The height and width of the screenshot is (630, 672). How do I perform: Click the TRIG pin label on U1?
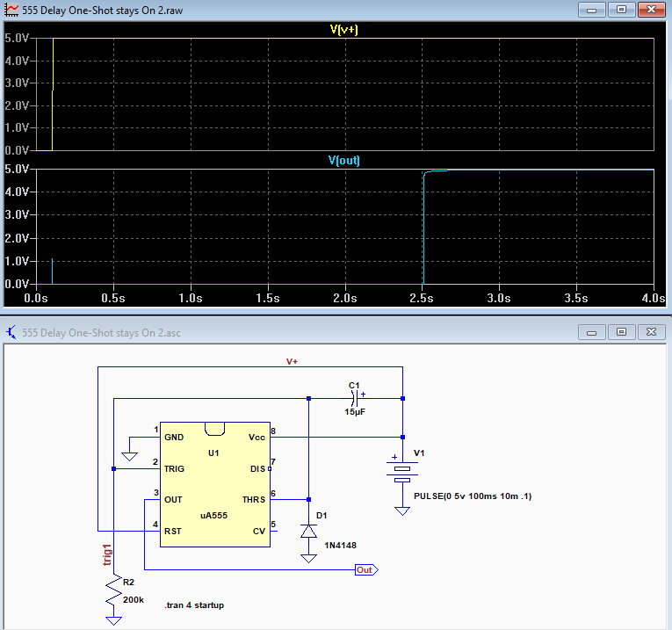pyautogui.click(x=174, y=469)
